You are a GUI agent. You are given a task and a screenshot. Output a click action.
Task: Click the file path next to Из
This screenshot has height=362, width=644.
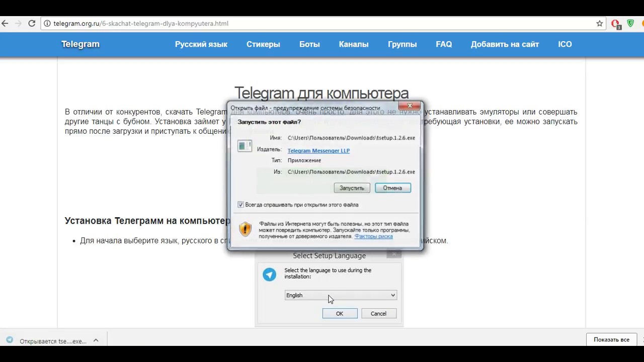(351, 172)
